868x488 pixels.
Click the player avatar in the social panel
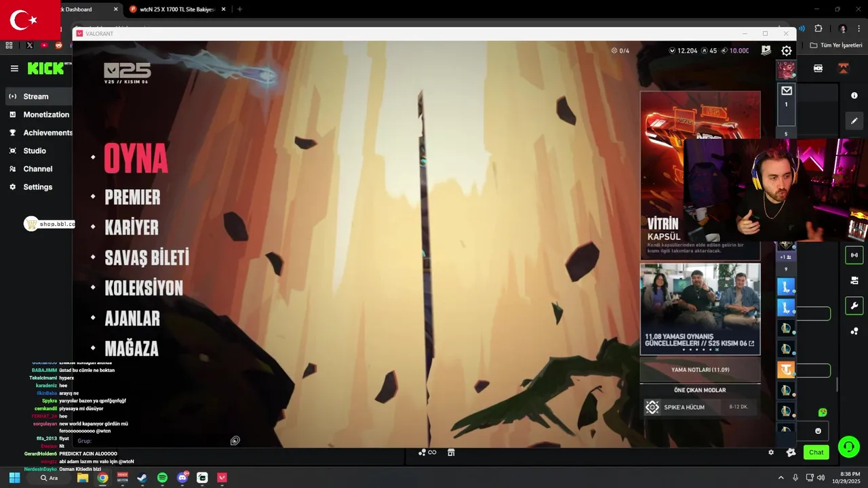tap(786, 70)
